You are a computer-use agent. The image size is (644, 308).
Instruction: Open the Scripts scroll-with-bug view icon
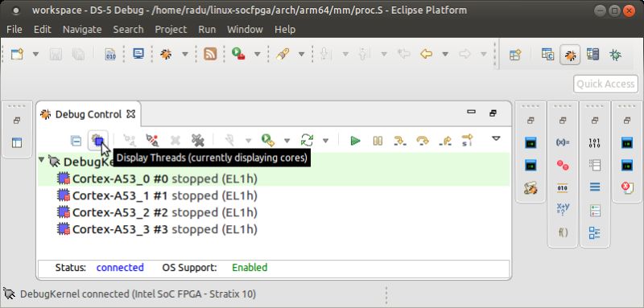[x=530, y=188]
